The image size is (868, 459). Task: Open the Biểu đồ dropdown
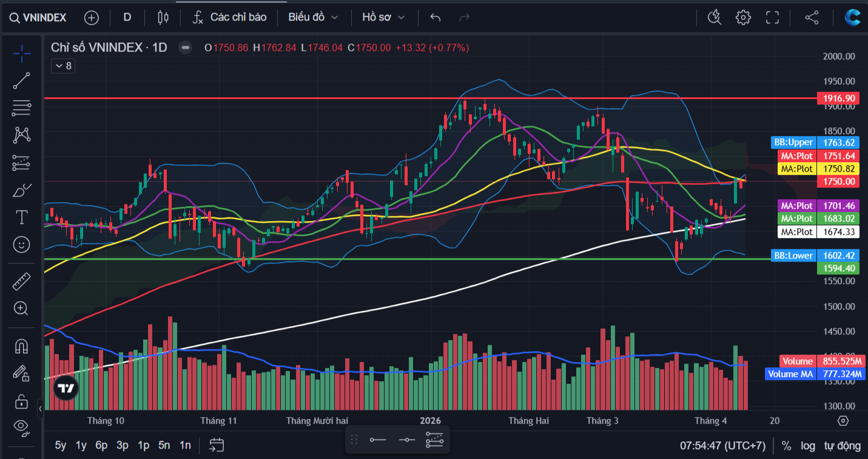pyautogui.click(x=313, y=18)
